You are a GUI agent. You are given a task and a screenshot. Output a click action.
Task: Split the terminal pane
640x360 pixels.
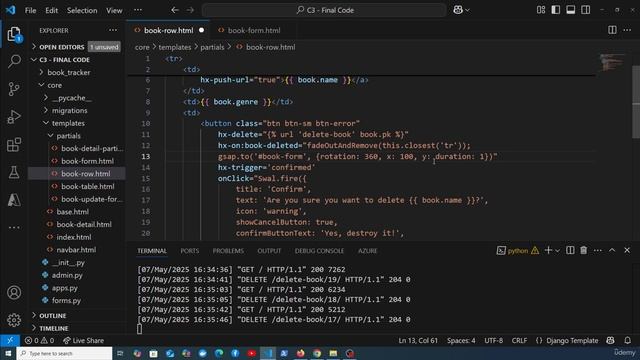tap(570, 250)
